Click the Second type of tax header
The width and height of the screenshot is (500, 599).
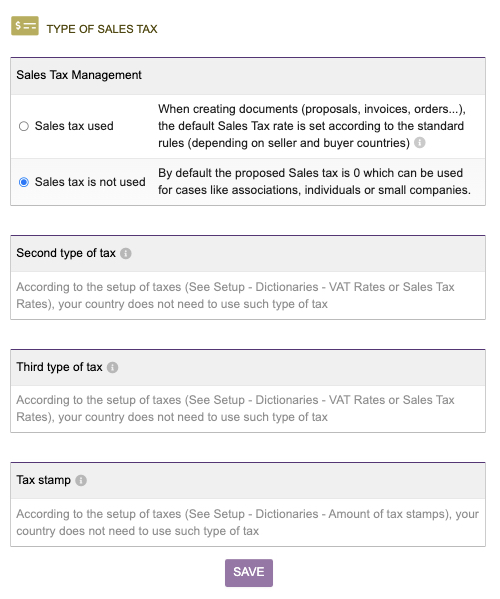point(248,253)
